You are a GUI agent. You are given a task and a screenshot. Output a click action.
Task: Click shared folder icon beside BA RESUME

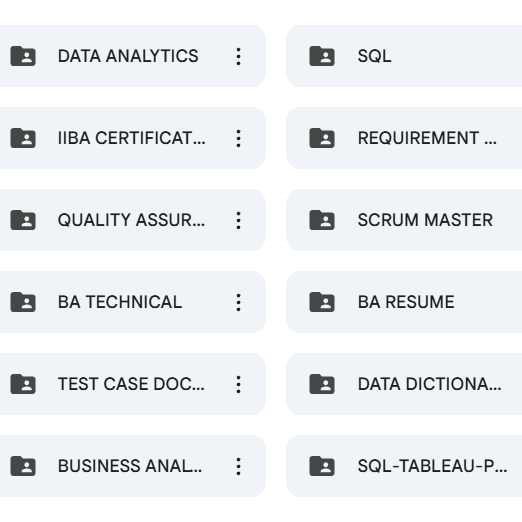point(322,302)
